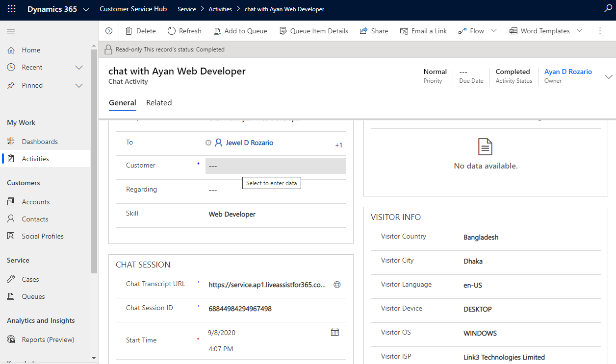Open Jewel D Rozario recipient link
Image resolution: width=616 pixels, height=364 pixels.
(250, 143)
